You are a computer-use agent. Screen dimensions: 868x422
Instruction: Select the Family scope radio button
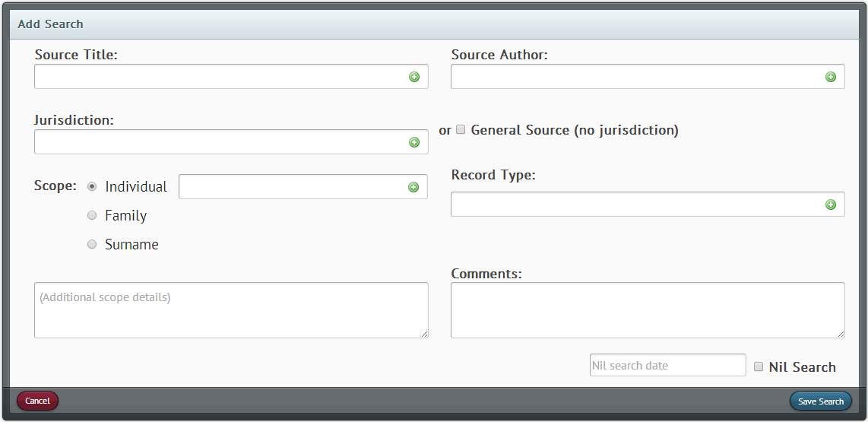92,215
